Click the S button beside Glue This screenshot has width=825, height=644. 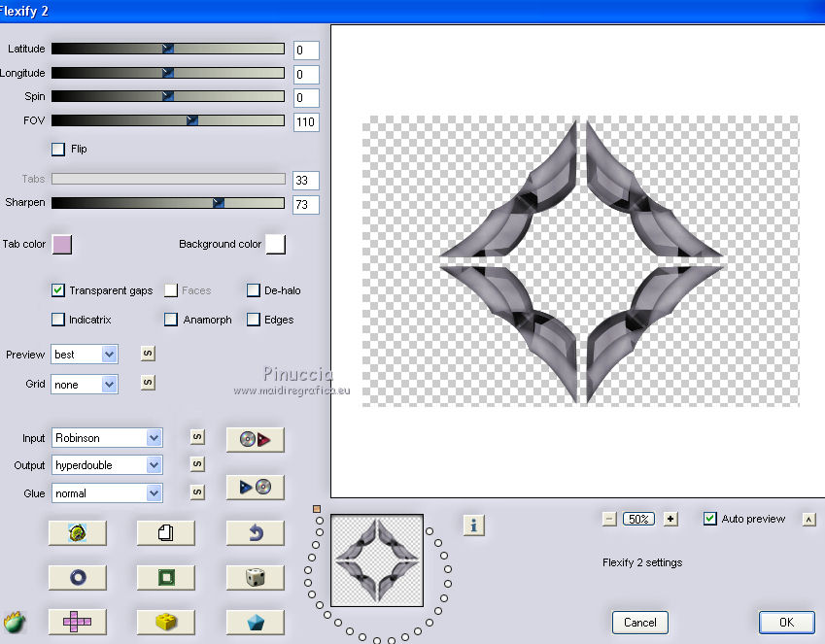click(x=197, y=491)
